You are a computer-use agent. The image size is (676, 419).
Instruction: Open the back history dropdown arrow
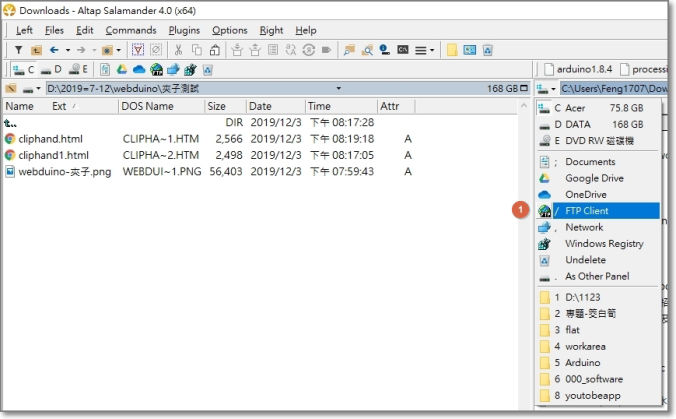(x=66, y=49)
